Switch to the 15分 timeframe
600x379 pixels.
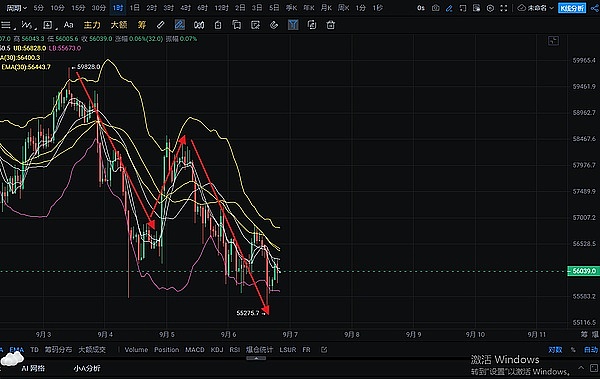(78, 8)
